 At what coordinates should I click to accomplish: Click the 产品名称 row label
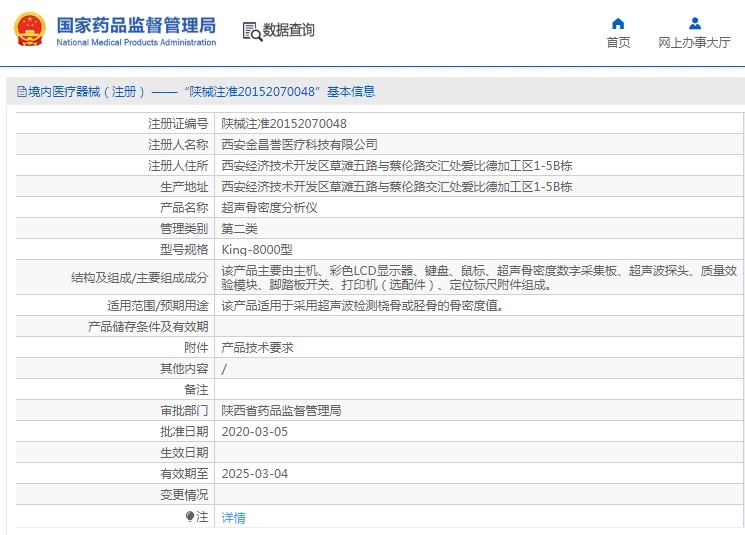[184, 208]
